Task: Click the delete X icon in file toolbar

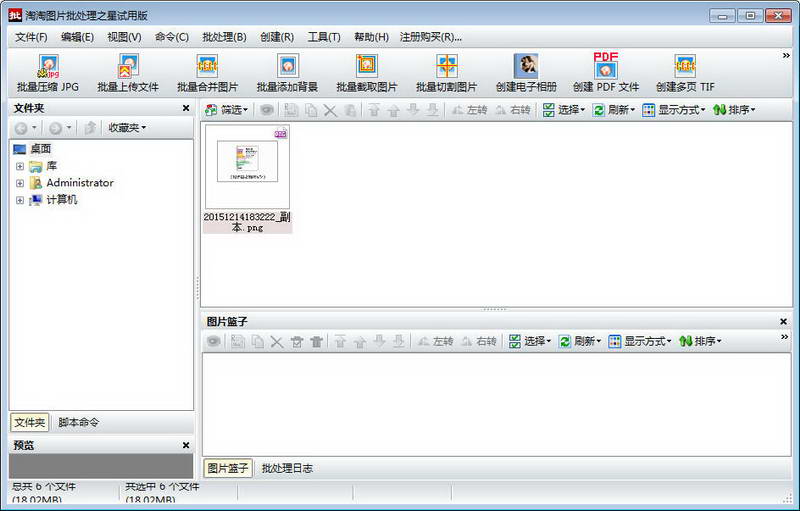Action: point(330,110)
